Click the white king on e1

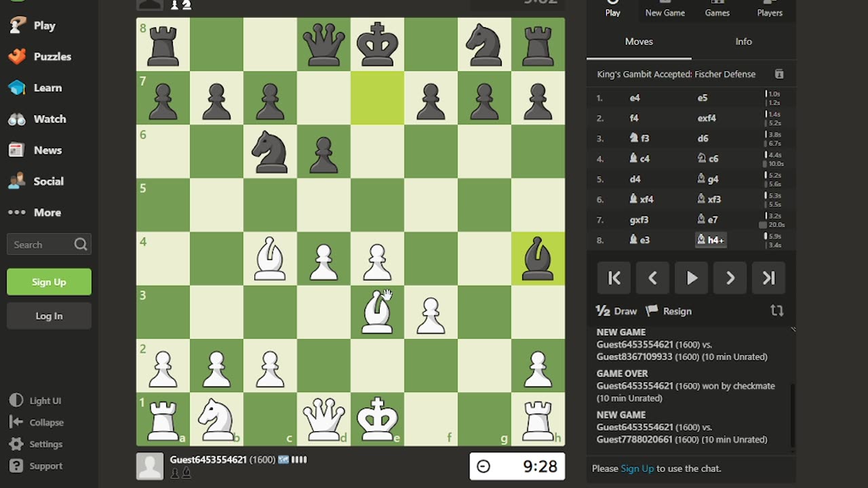click(x=377, y=419)
